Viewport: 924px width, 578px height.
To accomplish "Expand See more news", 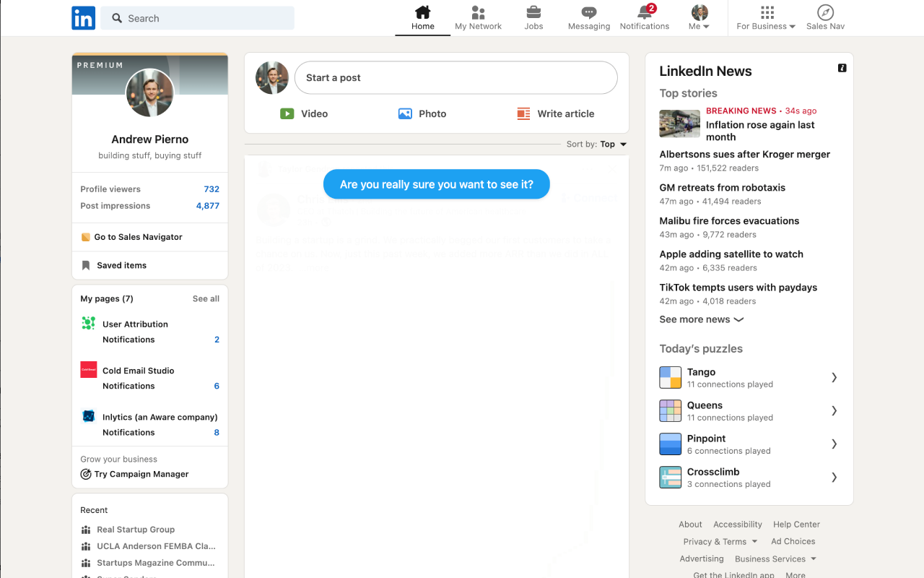I will [702, 319].
